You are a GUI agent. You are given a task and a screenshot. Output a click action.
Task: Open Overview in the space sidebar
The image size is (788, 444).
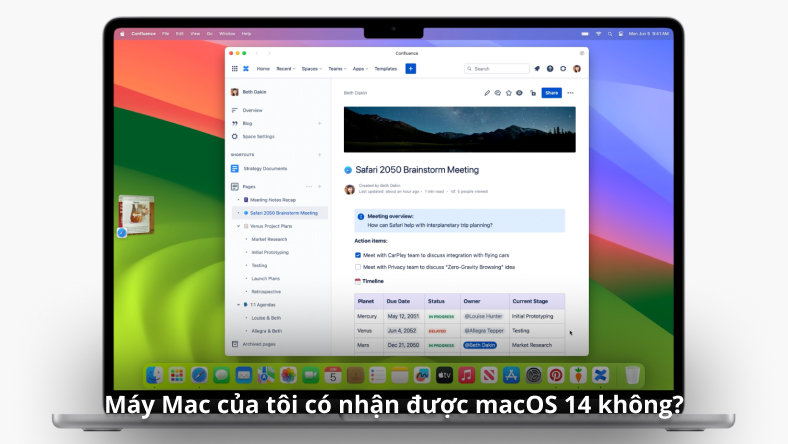point(252,110)
